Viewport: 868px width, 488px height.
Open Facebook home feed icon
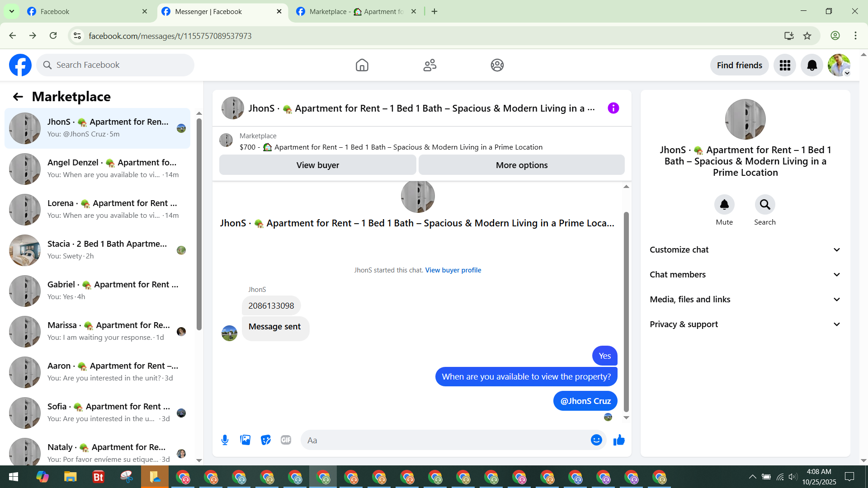362,65
